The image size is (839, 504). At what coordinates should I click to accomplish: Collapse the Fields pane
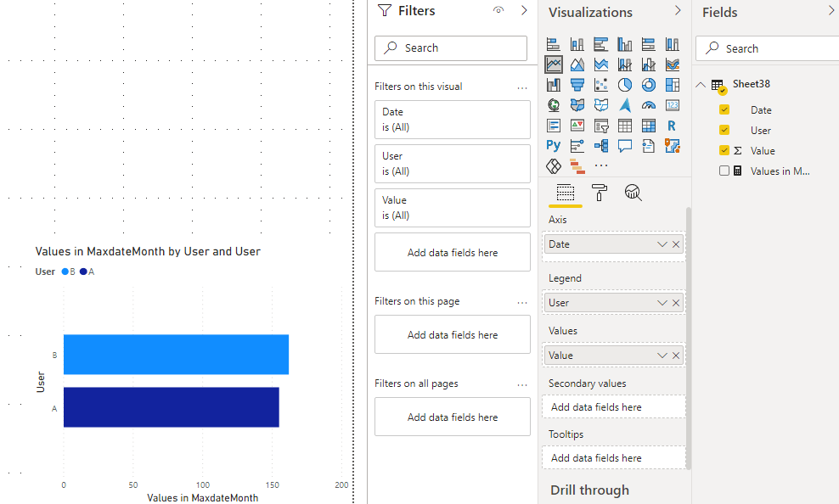[x=831, y=11]
